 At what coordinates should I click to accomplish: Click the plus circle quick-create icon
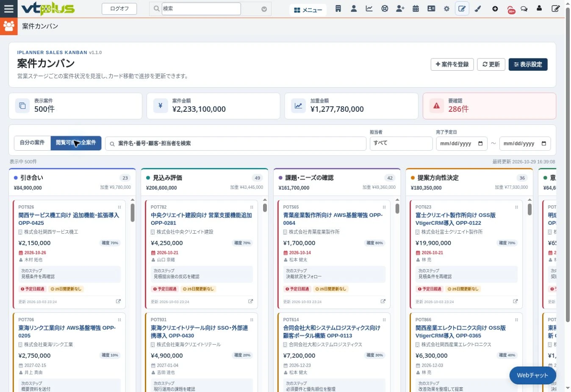point(495,8)
